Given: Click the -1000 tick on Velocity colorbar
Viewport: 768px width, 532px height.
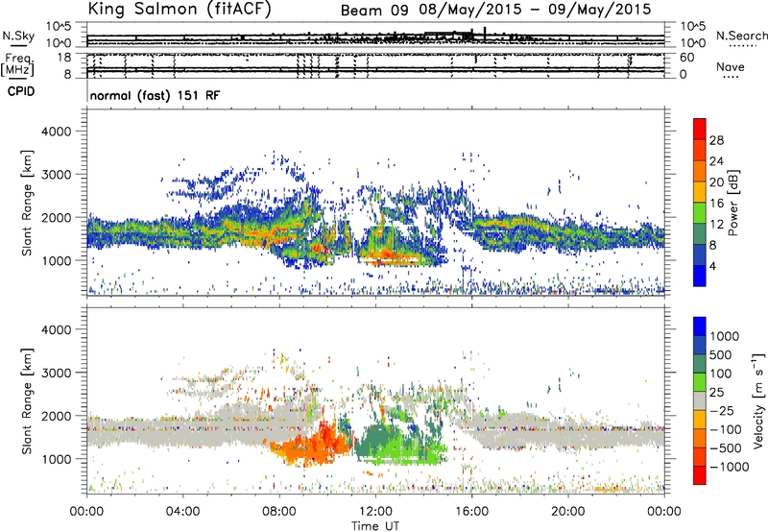Looking at the screenshot, I should 730,467.
